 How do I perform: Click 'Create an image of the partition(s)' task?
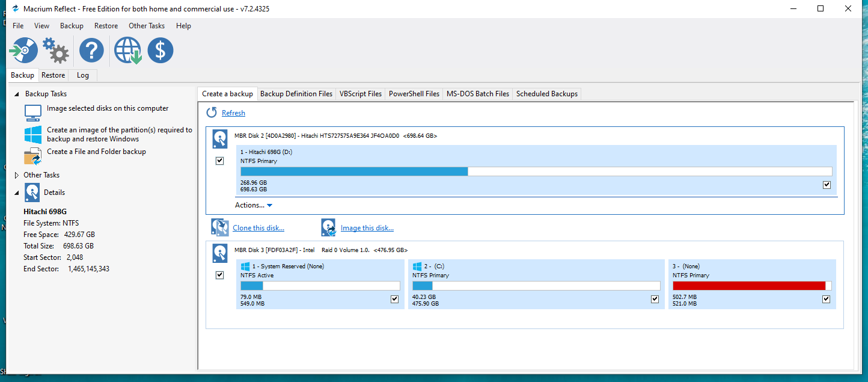coord(120,134)
